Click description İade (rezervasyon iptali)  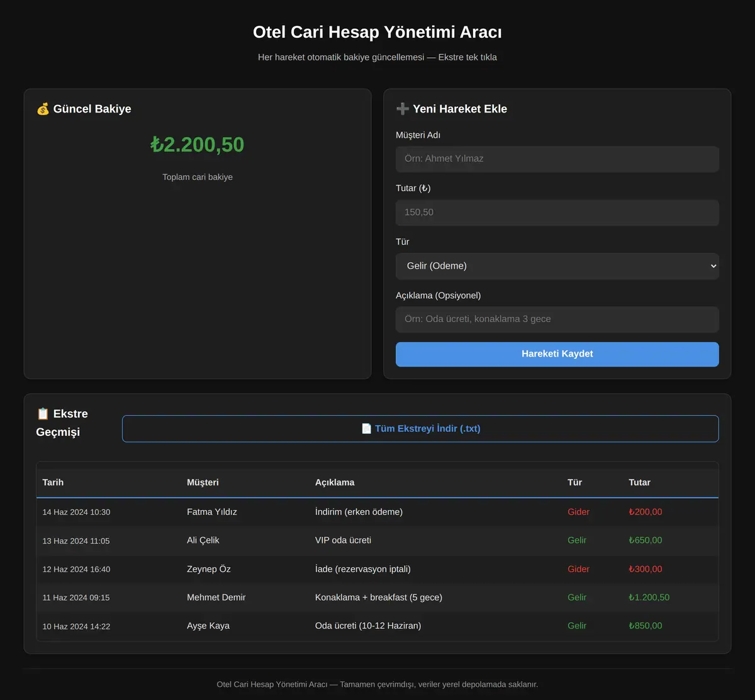[x=363, y=569]
